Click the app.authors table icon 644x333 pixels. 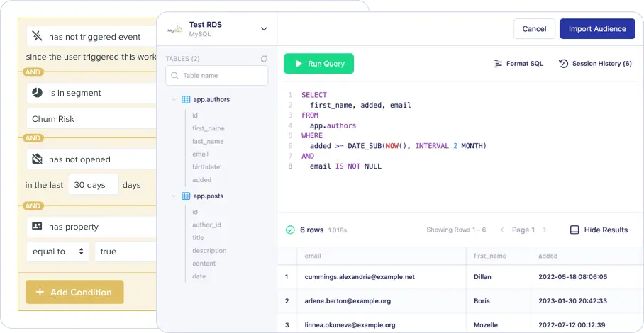(x=186, y=100)
